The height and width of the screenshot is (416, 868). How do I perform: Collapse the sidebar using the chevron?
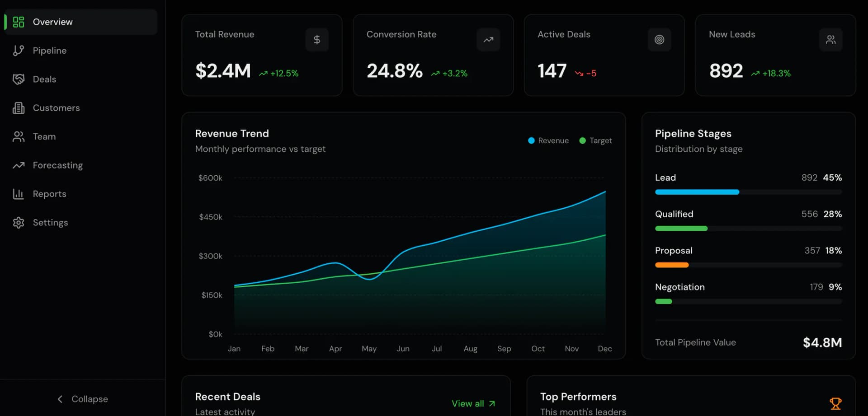pos(60,399)
